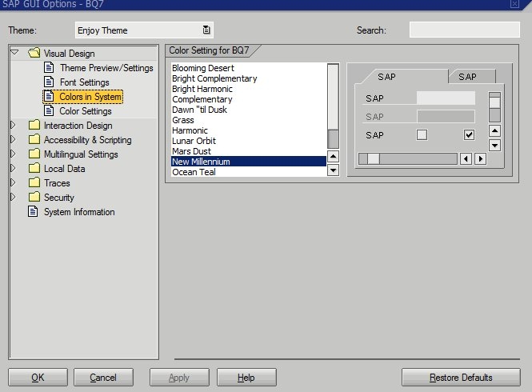Click the Cancel button
Screen dimensions: 532x392
pos(103,378)
